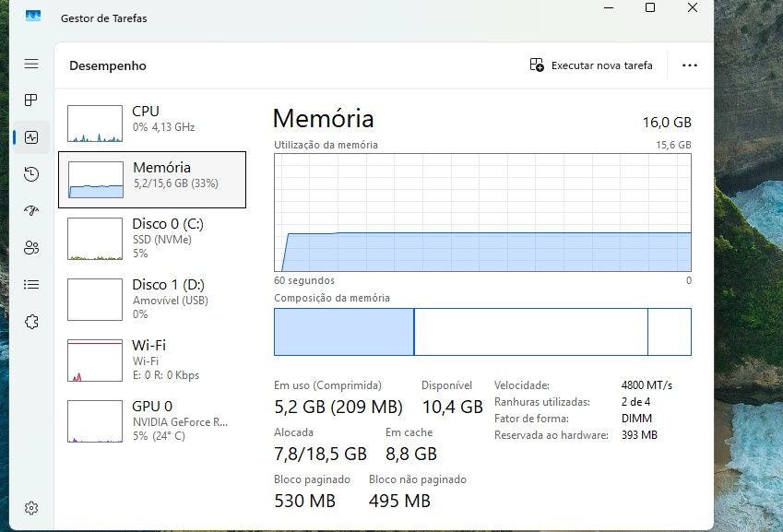Screen dimensions: 783x532
Task: Select the GPU 0 NVIDIA item
Action: [x=152, y=420]
